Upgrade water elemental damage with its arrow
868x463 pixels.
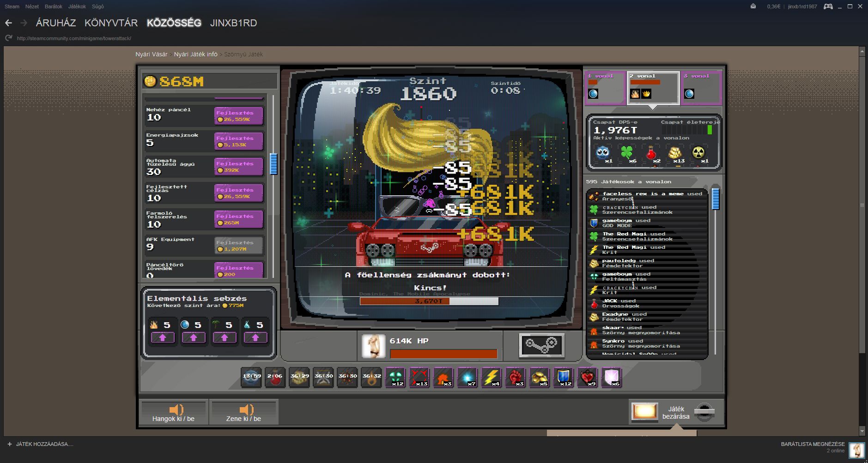coord(193,338)
